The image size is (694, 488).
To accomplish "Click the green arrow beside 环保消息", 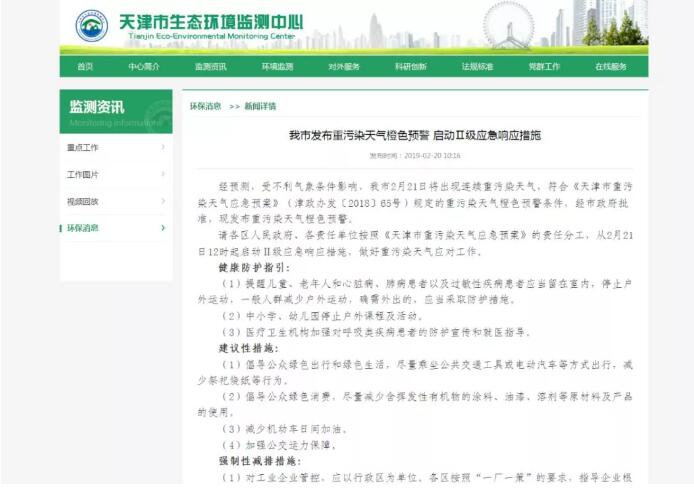I will (163, 228).
